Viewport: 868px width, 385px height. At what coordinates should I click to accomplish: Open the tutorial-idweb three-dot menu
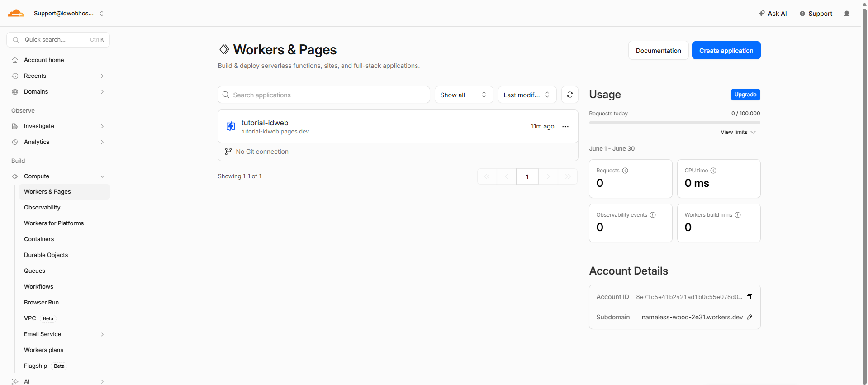click(565, 127)
